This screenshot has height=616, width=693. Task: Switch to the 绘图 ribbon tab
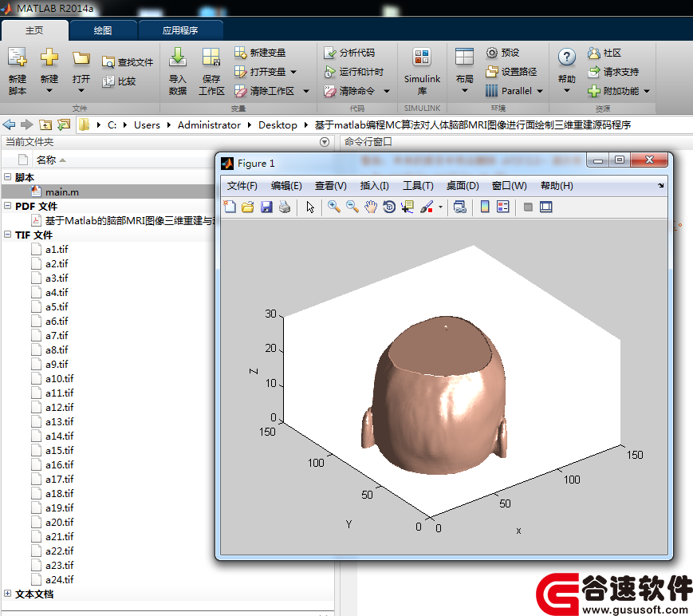pos(103,30)
